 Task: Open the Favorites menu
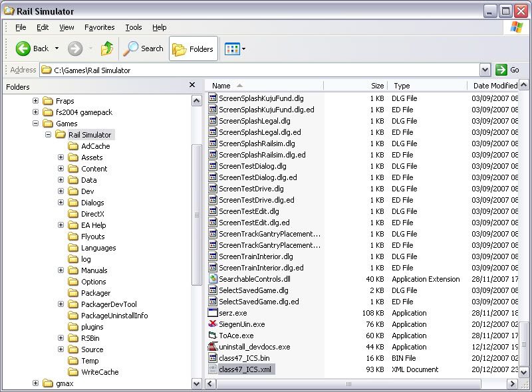tap(99, 27)
